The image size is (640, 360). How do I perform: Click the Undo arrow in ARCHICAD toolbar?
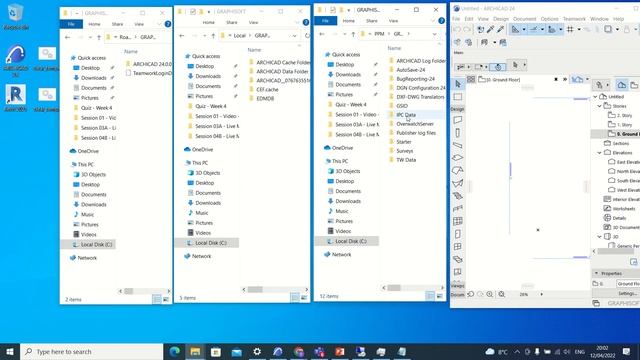pos(457,29)
